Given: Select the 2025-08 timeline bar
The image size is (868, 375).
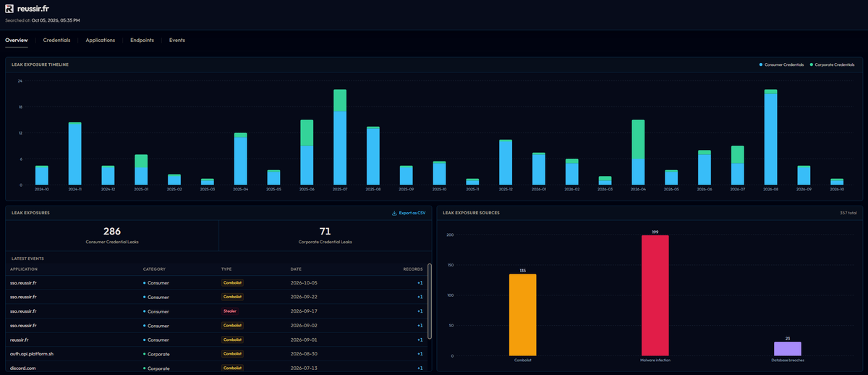Looking at the screenshot, I should point(373,156).
